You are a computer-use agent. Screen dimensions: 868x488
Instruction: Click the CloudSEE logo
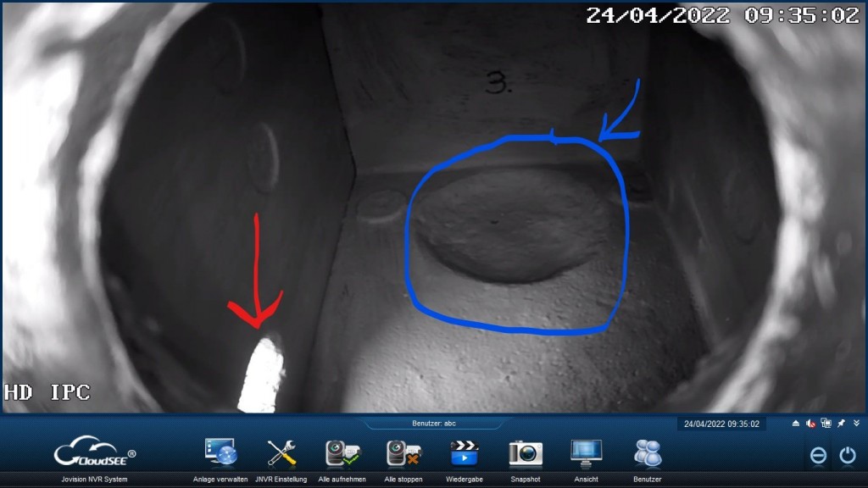(x=94, y=454)
